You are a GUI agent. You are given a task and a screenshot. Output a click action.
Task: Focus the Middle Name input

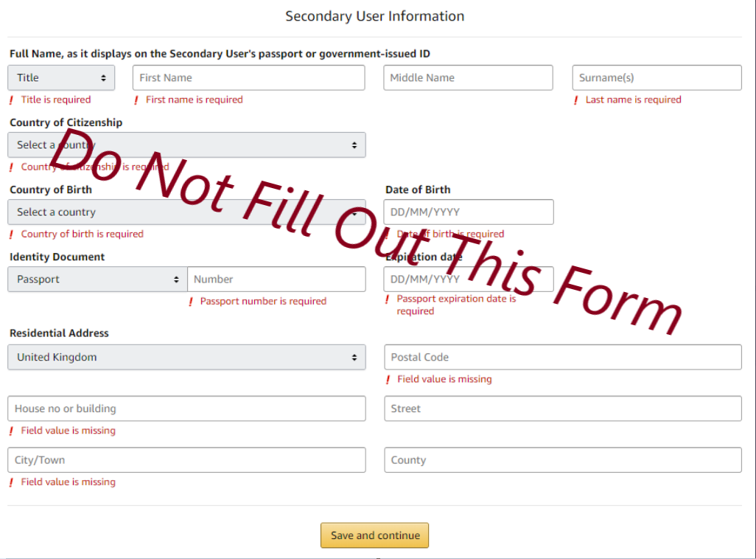pyautogui.click(x=468, y=77)
